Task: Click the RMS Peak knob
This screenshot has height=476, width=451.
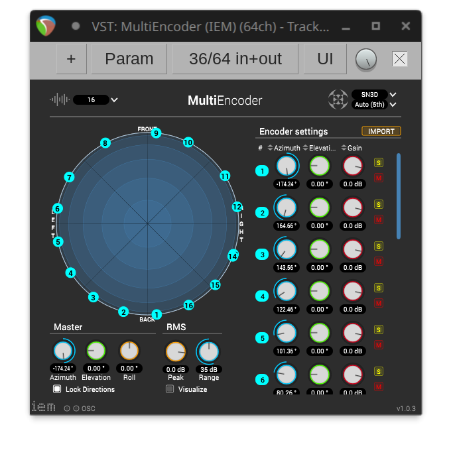Action: (x=176, y=352)
